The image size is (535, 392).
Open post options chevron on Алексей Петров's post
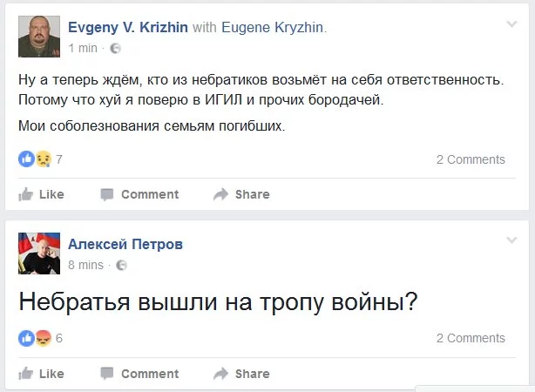tap(511, 239)
